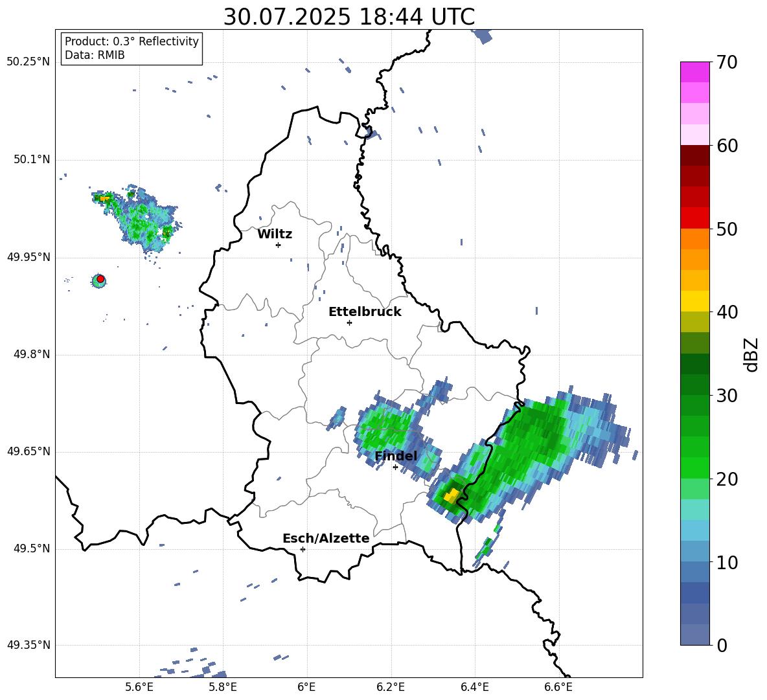This screenshot has height=700, width=767.
Task: Click the longitude label 6.4°E
Action: (475, 687)
